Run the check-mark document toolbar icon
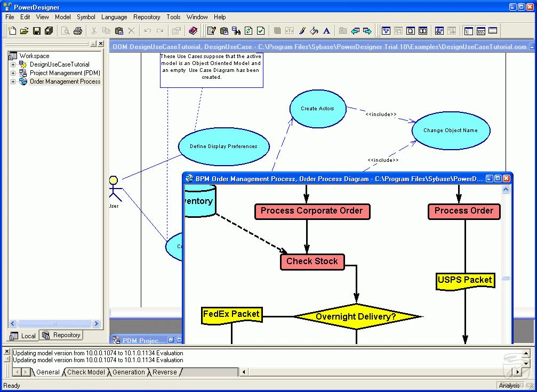The height and width of the screenshot is (392, 537). pyautogui.click(x=261, y=31)
